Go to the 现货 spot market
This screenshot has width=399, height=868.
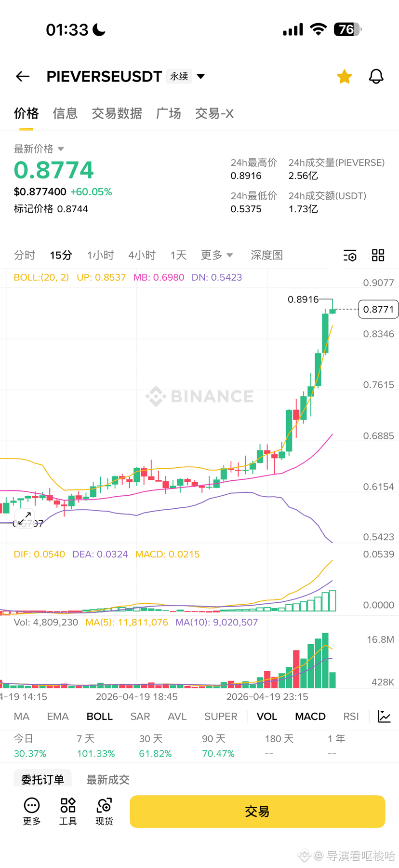tap(104, 811)
